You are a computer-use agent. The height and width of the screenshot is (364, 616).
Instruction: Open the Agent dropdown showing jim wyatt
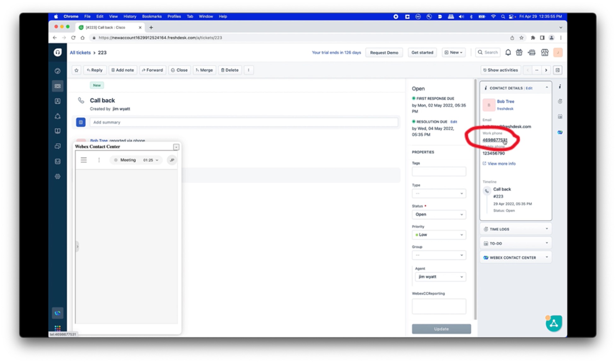(x=440, y=277)
